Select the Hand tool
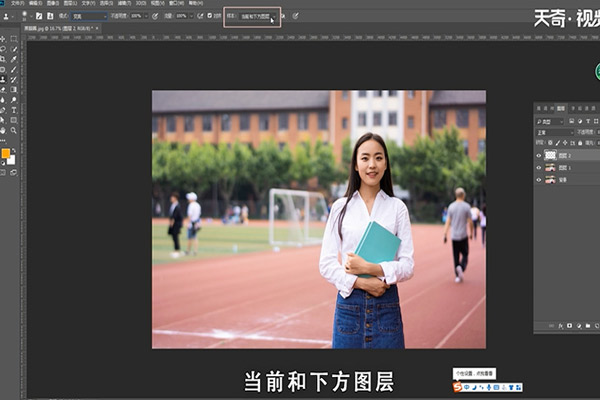Image resolution: width=600 pixels, height=400 pixels. [3, 130]
